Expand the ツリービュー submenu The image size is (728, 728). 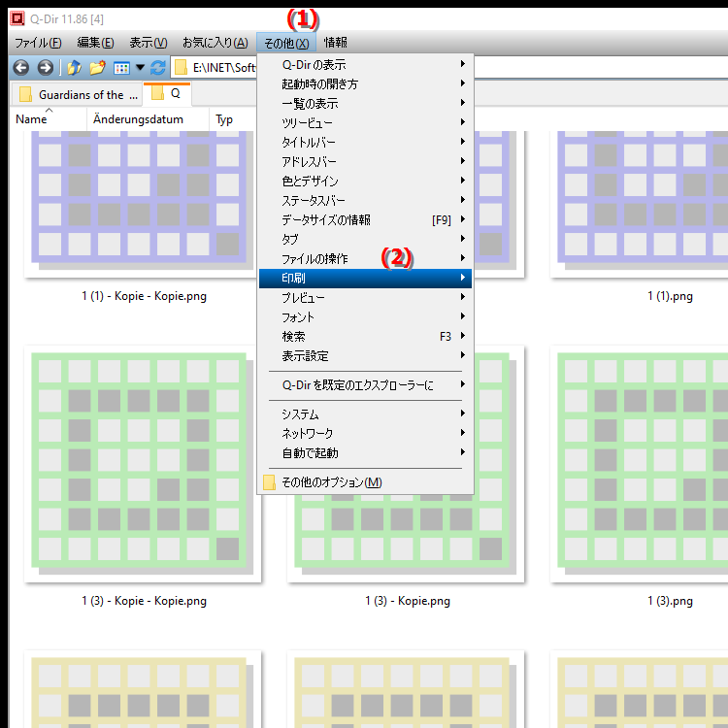point(365,122)
